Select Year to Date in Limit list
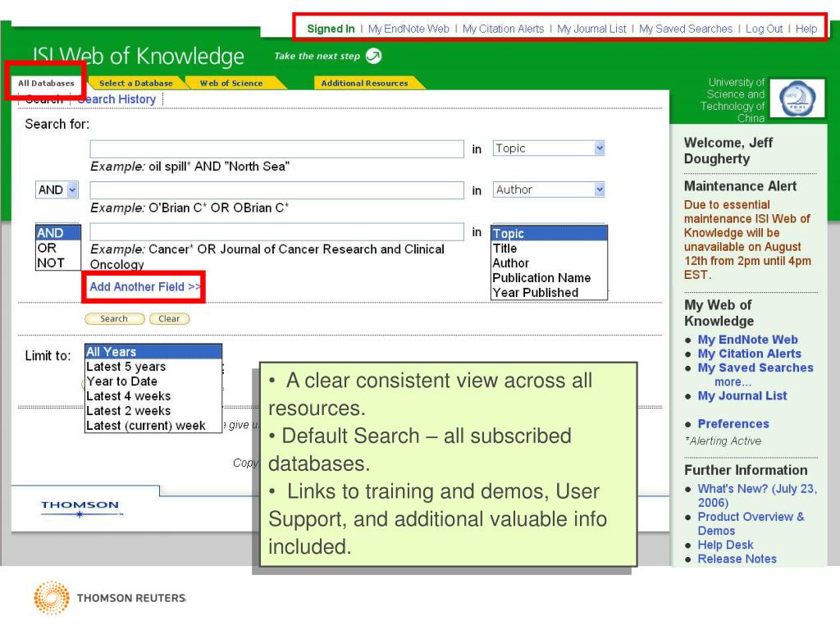This screenshot has height=630, width=840. (153, 381)
